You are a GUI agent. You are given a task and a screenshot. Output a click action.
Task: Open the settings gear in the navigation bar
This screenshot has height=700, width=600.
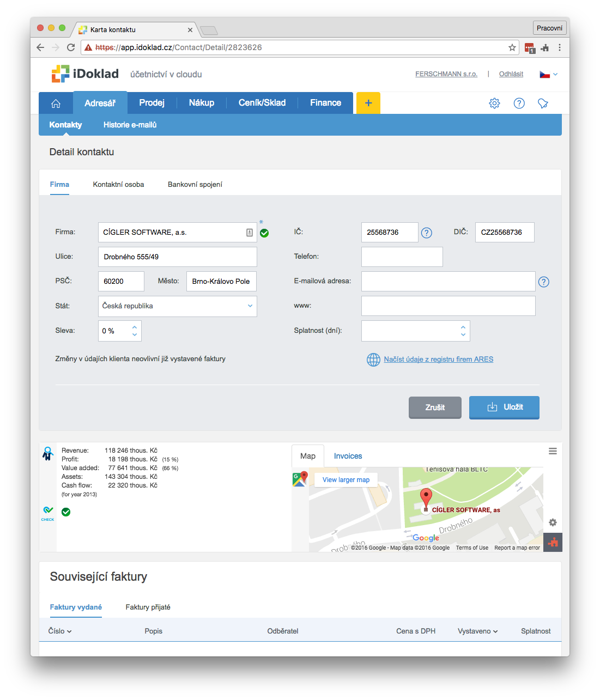point(494,103)
